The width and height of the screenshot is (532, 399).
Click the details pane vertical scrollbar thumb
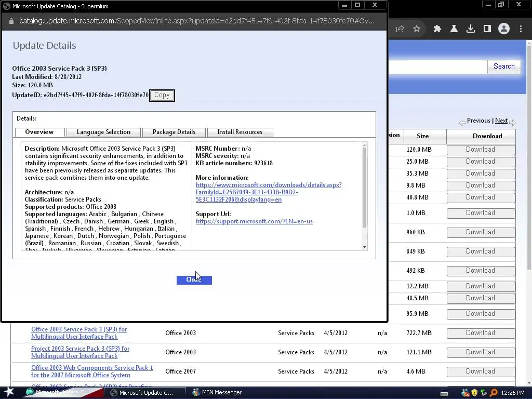coord(364,188)
